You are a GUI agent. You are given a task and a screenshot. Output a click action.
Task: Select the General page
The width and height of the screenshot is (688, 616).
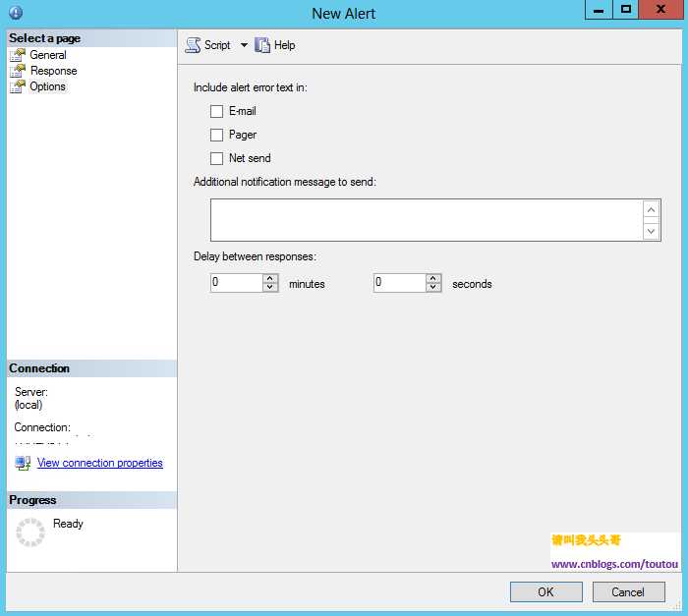48,55
